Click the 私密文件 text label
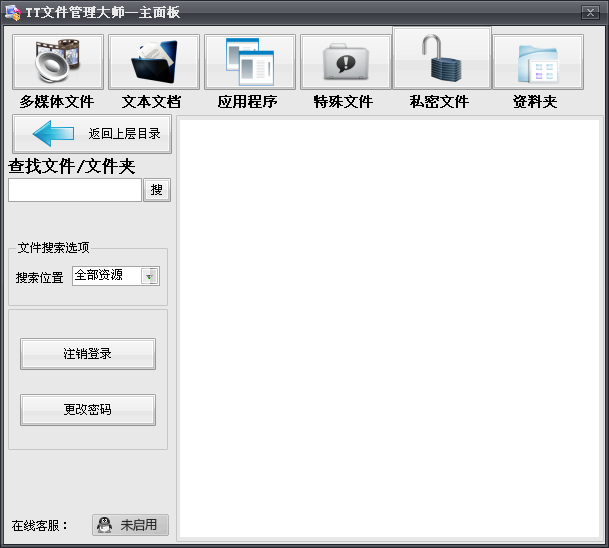 (x=439, y=102)
